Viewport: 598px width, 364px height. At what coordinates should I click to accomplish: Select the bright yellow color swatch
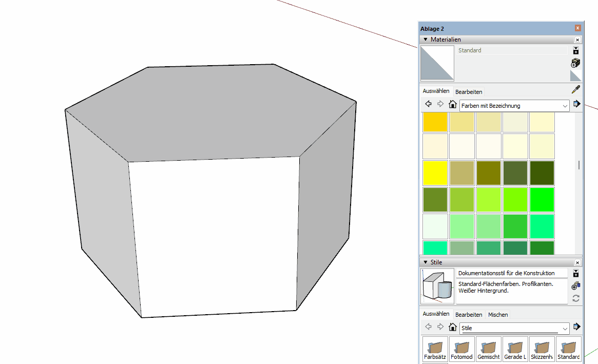click(435, 173)
